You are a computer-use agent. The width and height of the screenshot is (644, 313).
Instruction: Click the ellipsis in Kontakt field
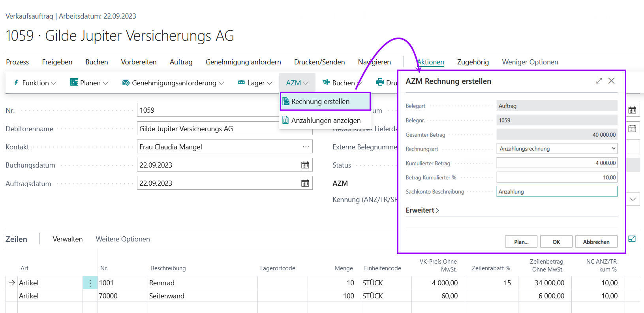coord(306,147)
